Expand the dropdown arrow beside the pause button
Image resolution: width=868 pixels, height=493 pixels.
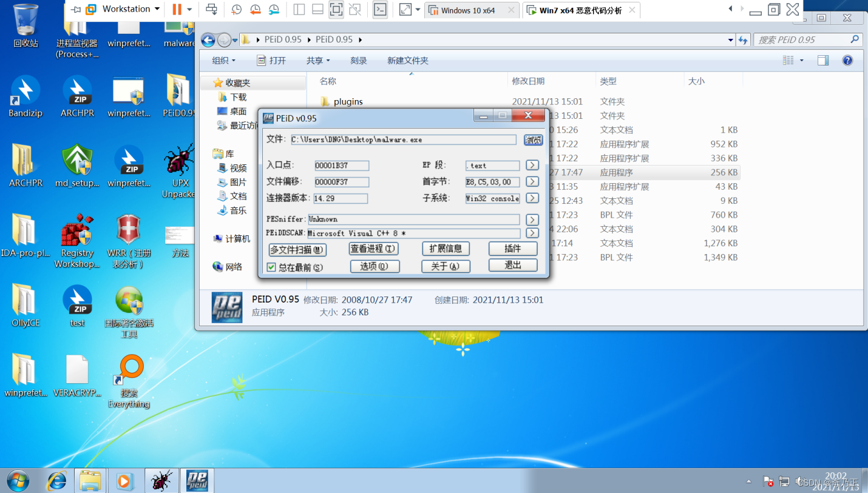(x=189, y=9)
